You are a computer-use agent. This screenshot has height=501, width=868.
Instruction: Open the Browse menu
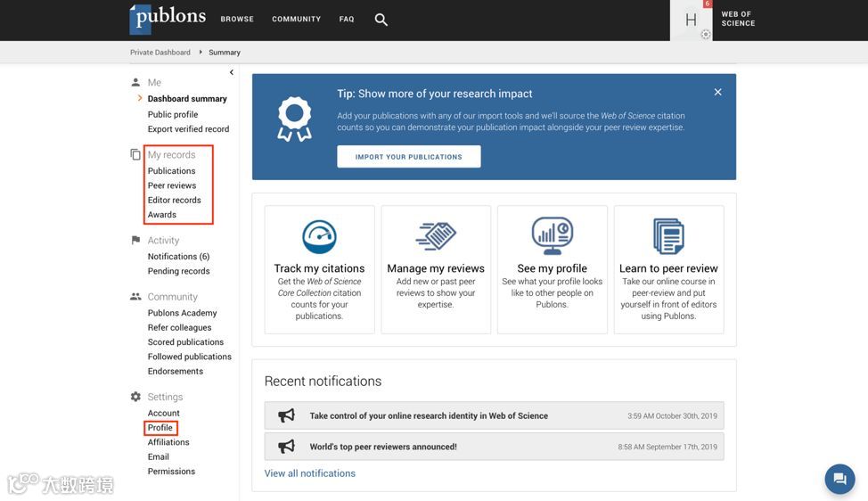237,19
